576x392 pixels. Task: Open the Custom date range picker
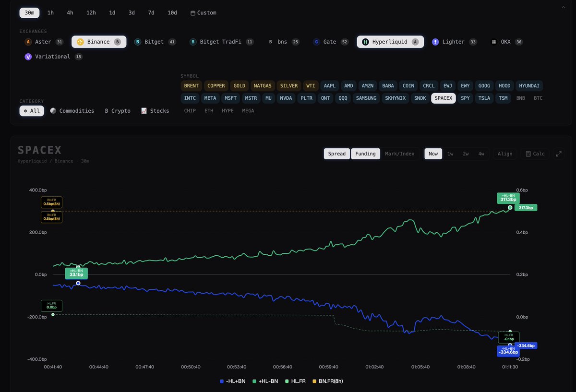[204, 12]
